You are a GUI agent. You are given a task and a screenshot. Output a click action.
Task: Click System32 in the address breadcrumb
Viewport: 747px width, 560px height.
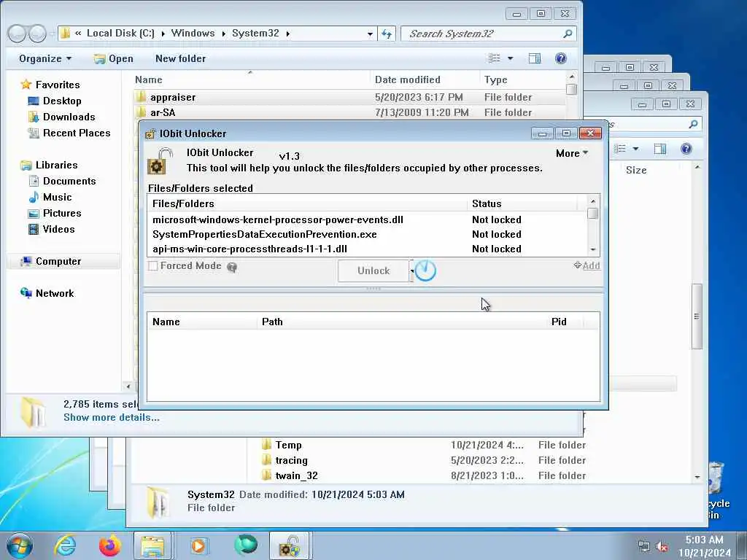pyautogui.click(x=255, y=34)
